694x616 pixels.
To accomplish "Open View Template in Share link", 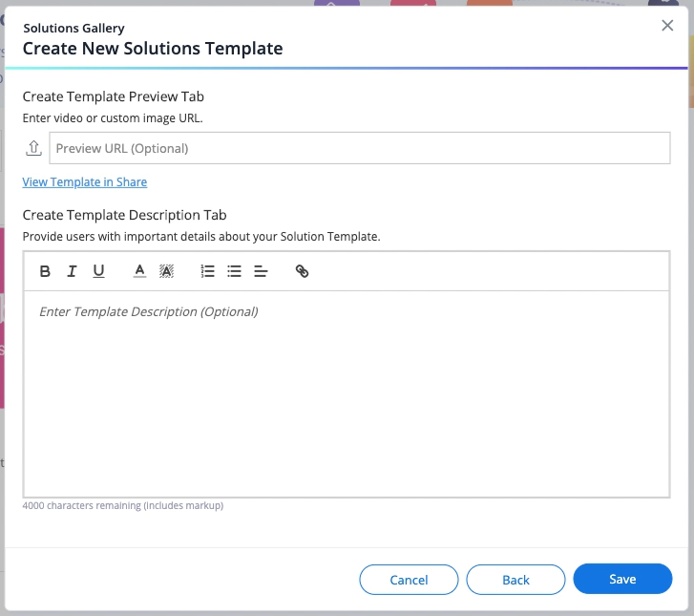I will [85, 182].
